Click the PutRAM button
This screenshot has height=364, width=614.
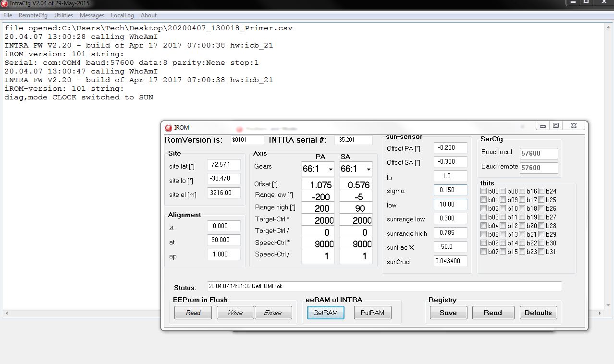click(372, 313)
